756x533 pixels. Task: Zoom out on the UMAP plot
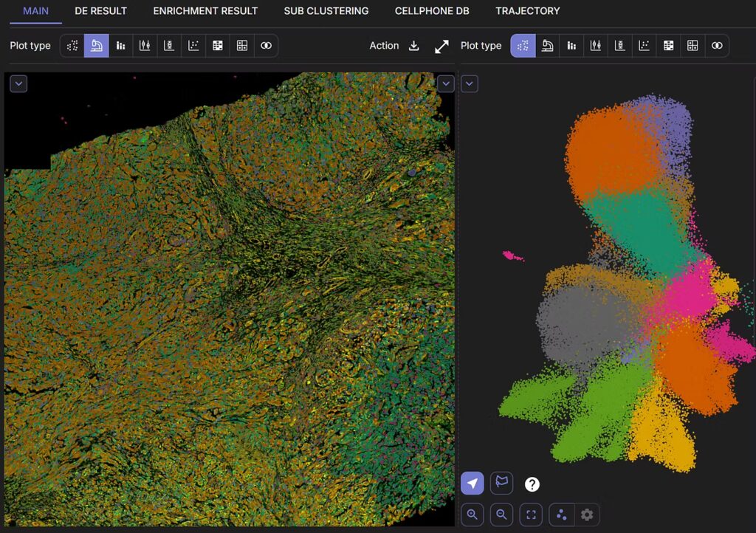click(x=501, y=515)
